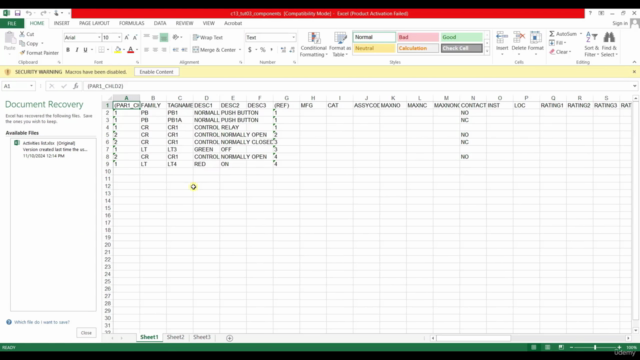Click the Cut scissors icon
The width and height of the screenshot is (640, 360).
22,34
